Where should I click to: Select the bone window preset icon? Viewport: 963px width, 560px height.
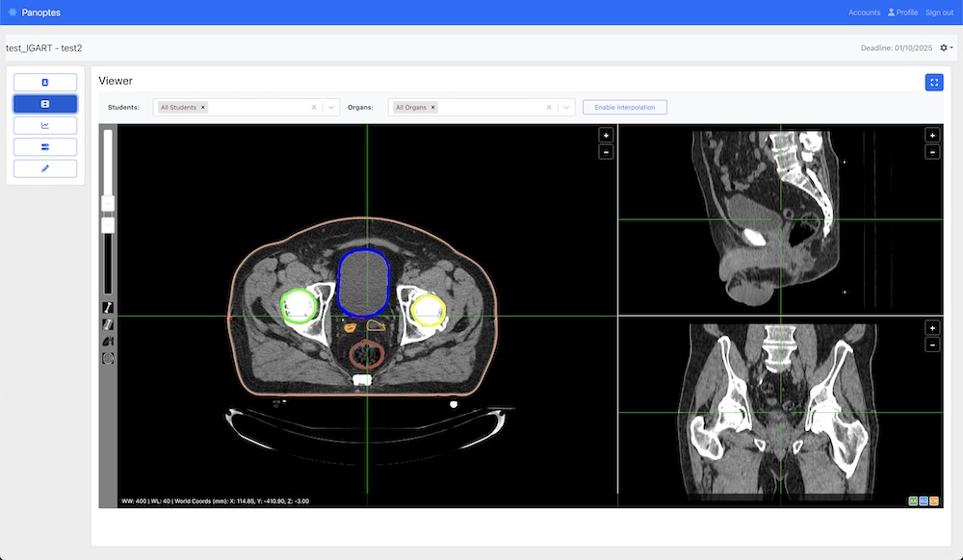coord(108,307)
